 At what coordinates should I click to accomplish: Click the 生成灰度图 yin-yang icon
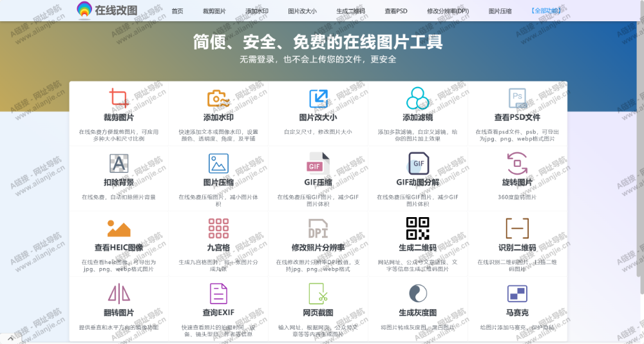[418, 294]
